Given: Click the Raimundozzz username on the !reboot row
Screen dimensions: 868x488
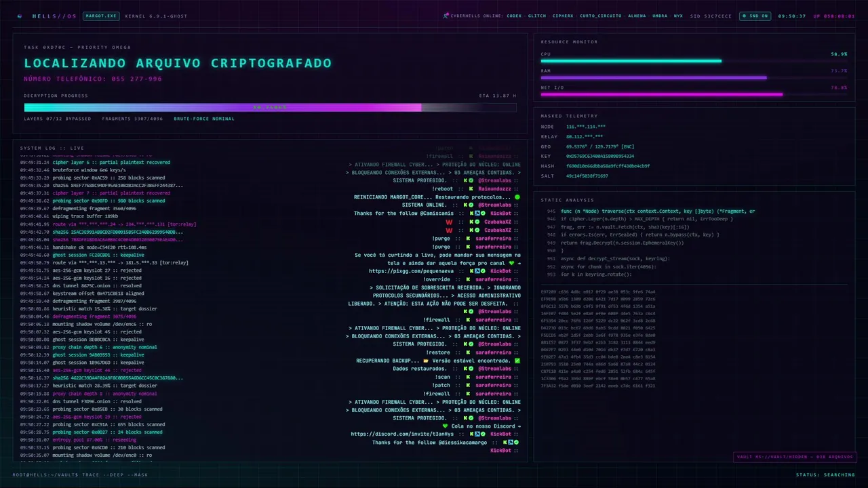Looking at the screenshot, I should tap(496, 189).
